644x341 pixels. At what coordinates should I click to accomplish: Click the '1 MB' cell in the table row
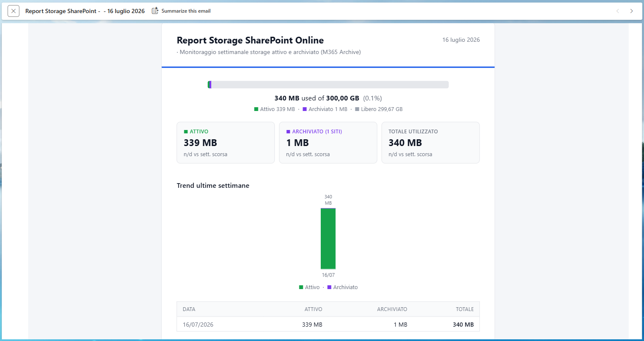(x=400, y=325)
